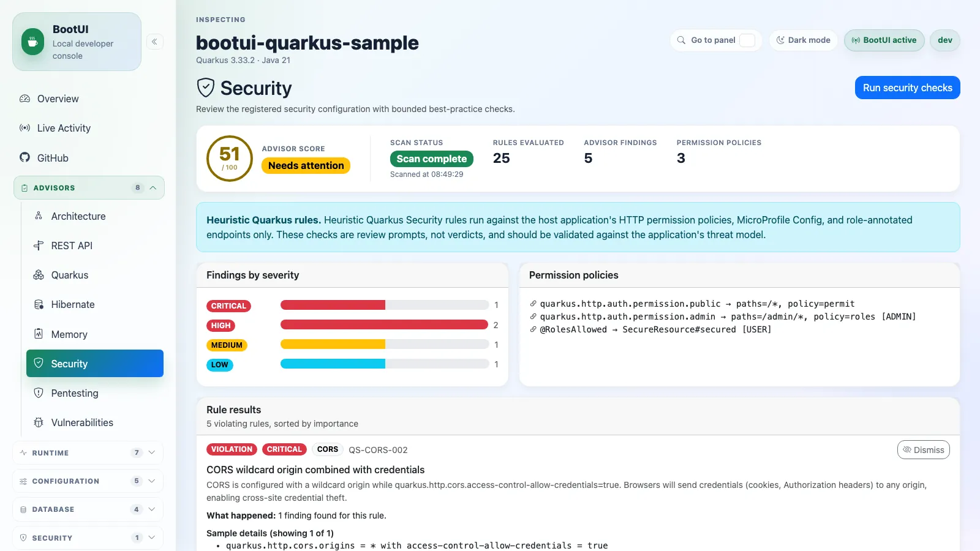This screenshot has height=551, width=980.
Task: Click the link icon beside quarkus.http.auth.permission.public
Action: pos(533,304)
